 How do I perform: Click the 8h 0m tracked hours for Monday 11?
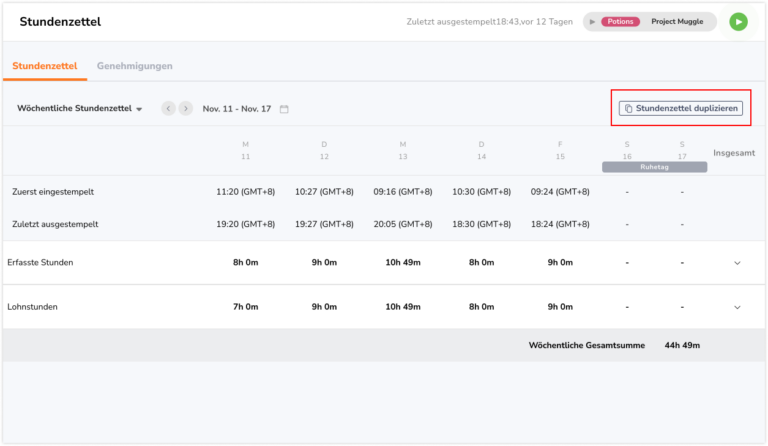click(245, 262)
